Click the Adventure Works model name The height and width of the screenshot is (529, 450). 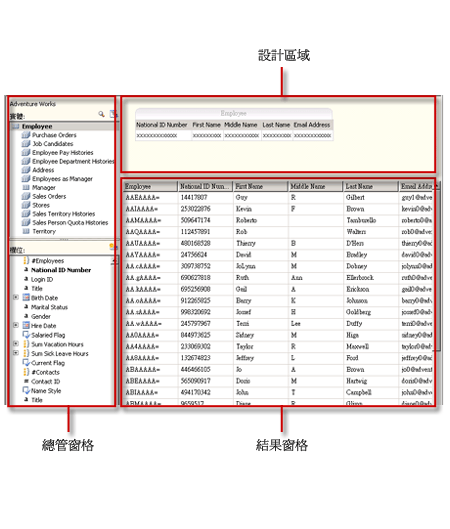point(32,104)
